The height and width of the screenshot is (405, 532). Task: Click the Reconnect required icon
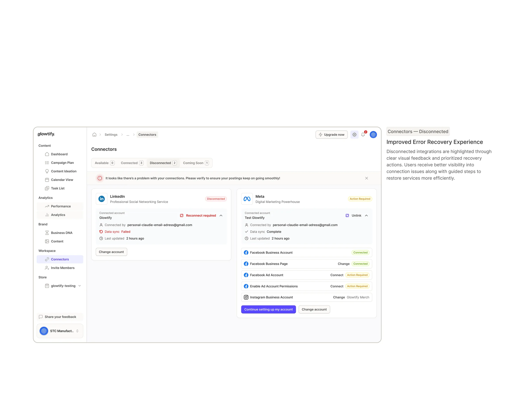182,216
